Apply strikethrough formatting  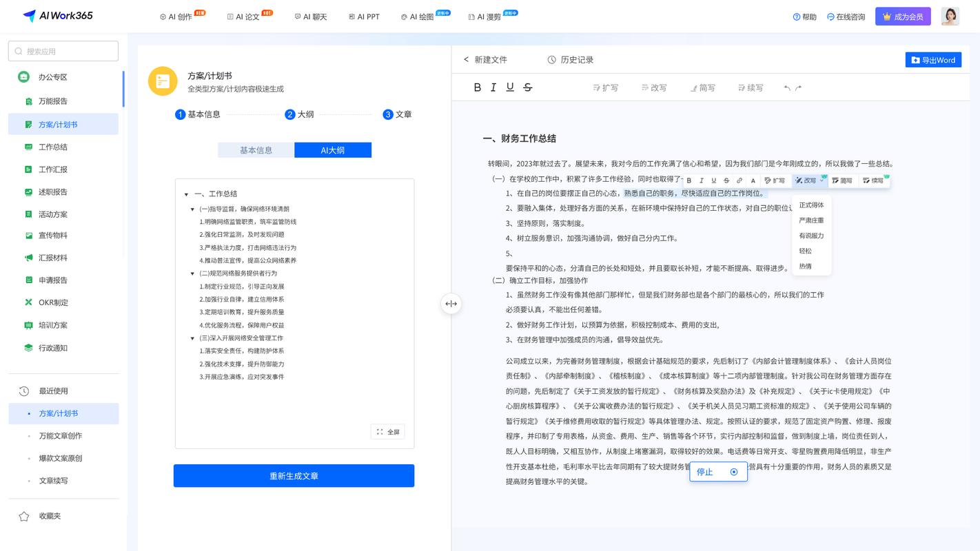click(x=527, y=87)
